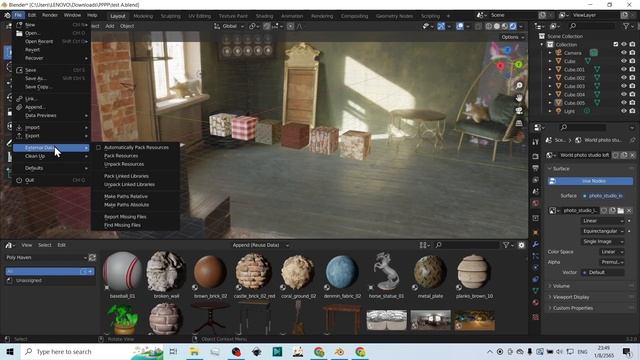The height and width of the screenshot is (360, 640).
Task: Open Tool properties tab icon
Action: click(x=536, y=142)
